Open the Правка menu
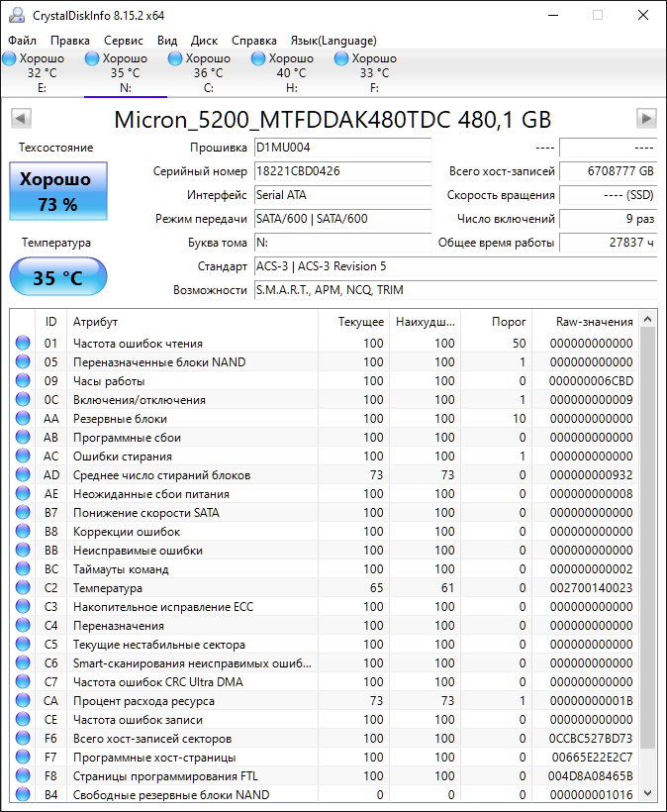 coord(70,41)
